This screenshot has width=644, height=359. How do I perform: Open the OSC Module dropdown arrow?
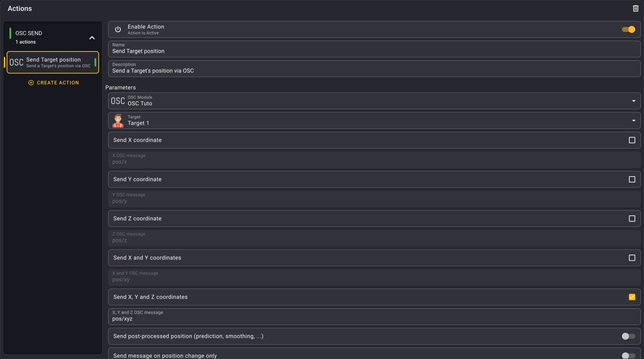coord(633,101)
